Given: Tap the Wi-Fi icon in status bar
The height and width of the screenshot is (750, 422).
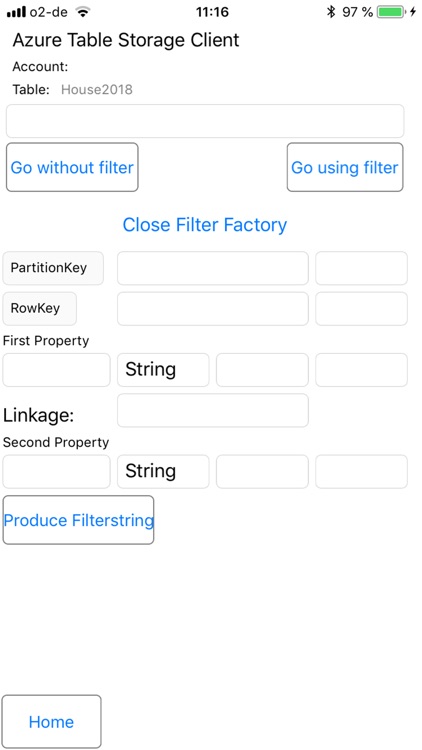Looking at the screenshot, I should [83, 12].
